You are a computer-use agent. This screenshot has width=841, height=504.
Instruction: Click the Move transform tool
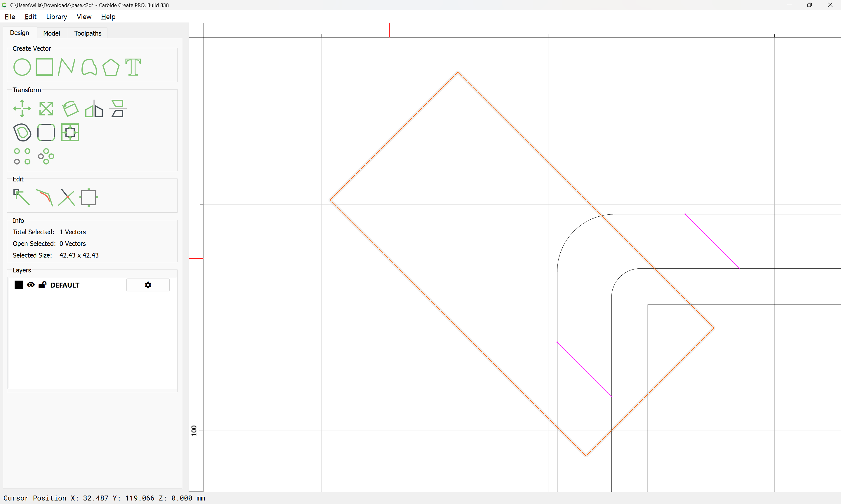click(x=22, y=109)
